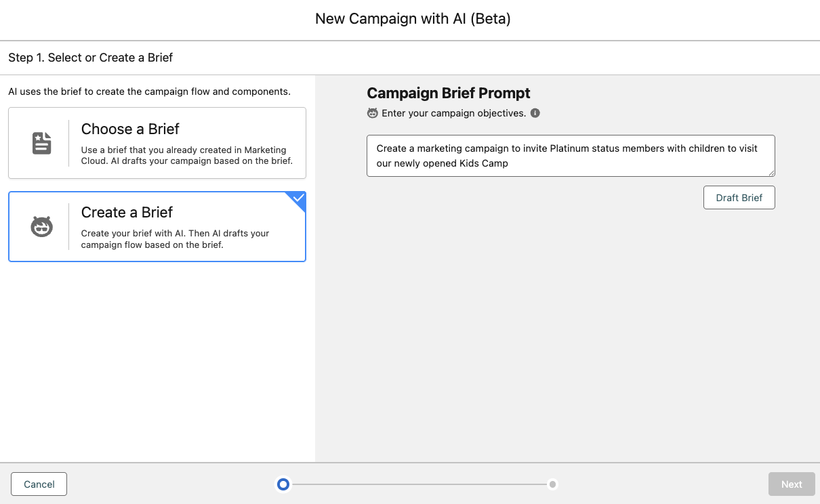Click the info icon beside campaign objectives
Viewport: 820px width, 504px height.
point(535,113)
